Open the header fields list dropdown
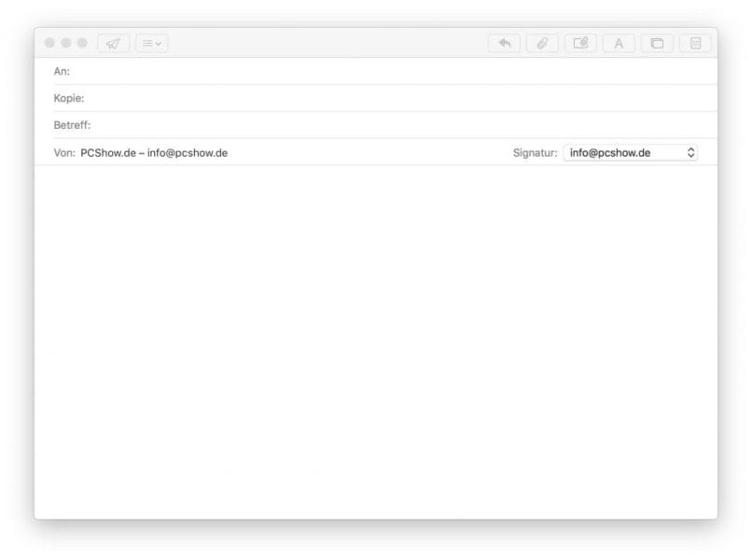 [x=151, y=44]
